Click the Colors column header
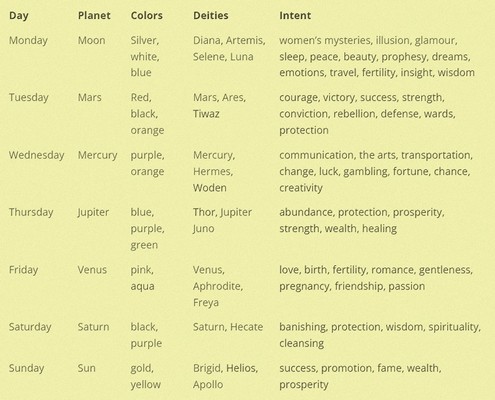This screenshot has width=495, height=400. pyautogui.click(x=147, y=15)
